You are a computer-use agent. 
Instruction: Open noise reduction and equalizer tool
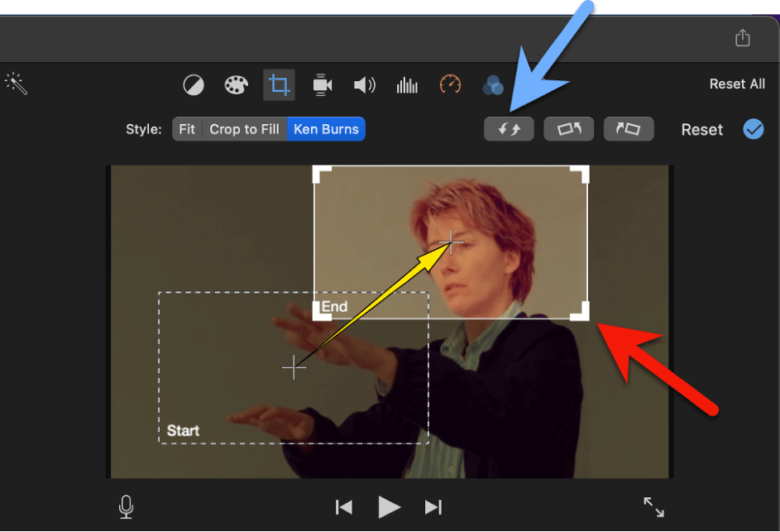click(x=407, y=85)
